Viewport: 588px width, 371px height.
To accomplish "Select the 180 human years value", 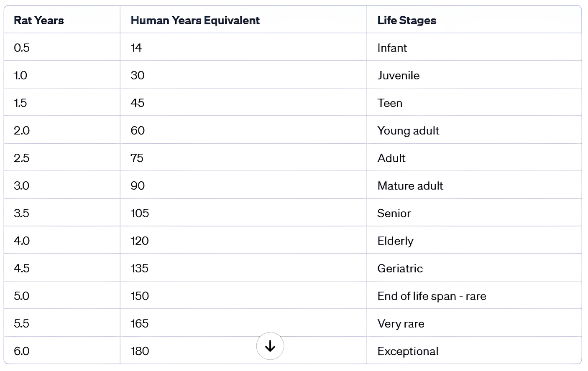I will point(138,351).
